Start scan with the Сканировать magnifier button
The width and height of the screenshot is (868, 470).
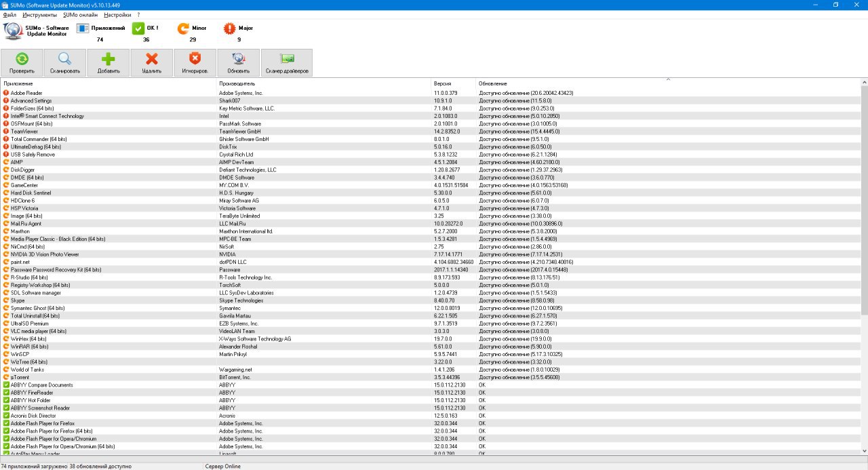[65, 62]
